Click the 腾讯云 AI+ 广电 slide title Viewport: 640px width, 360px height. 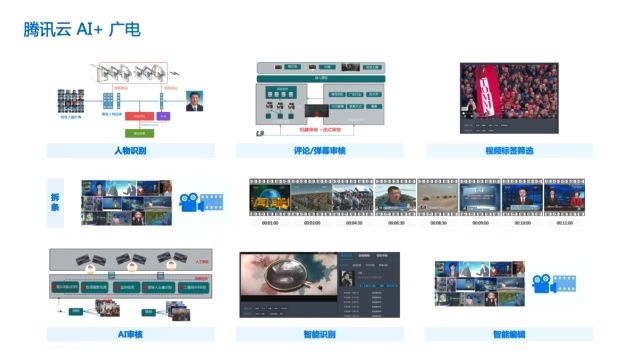[82, 29]
